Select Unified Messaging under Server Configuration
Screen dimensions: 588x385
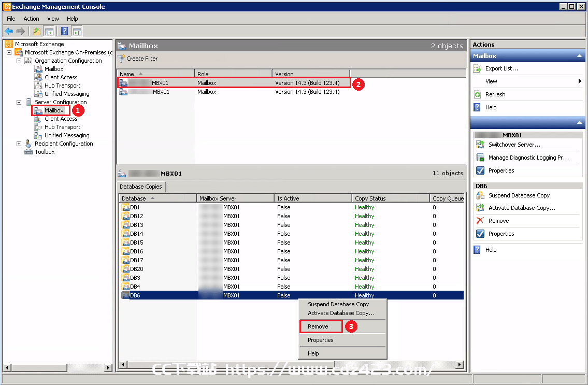click(x=67, y=135)
